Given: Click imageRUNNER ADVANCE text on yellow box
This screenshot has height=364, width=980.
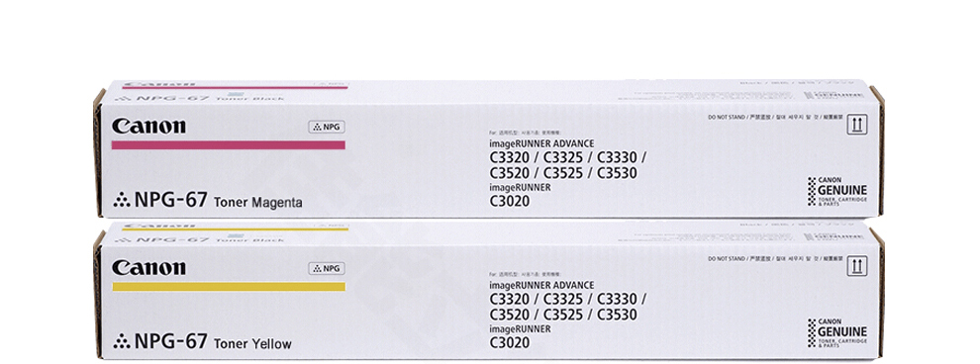Looking at the screenshot, I should tap(541, 285).
